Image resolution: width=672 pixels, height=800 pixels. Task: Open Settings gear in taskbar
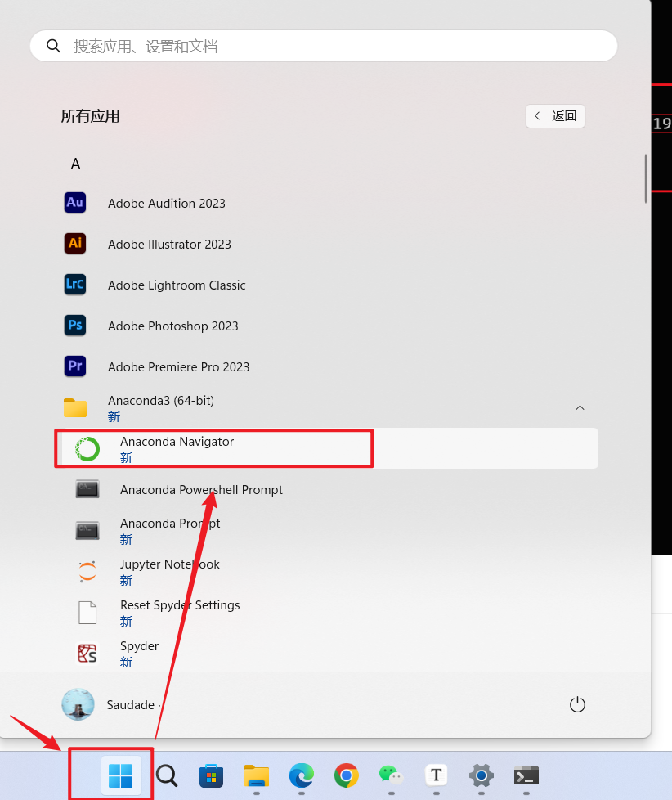coord(482,775)
